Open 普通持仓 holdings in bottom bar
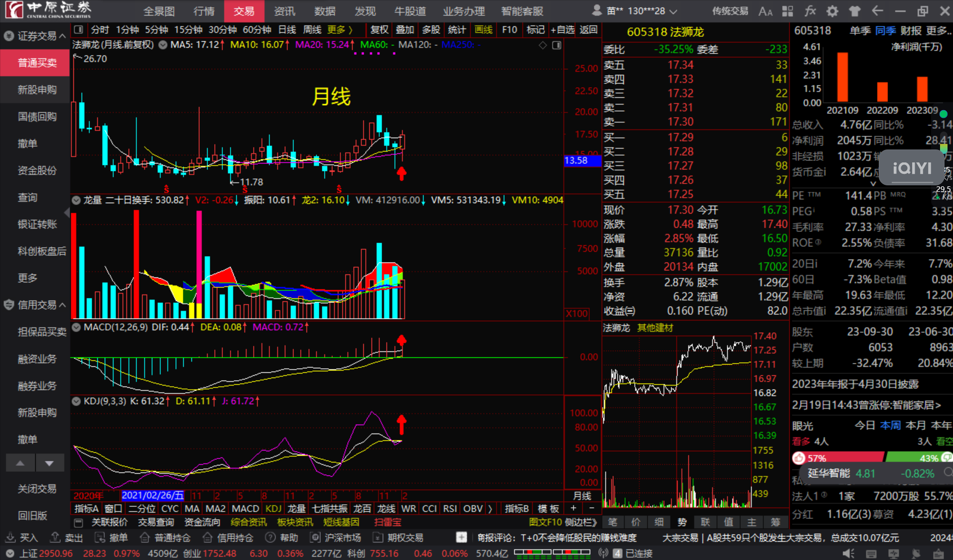Screen dimensions: 953x560 tap(165, 538)
